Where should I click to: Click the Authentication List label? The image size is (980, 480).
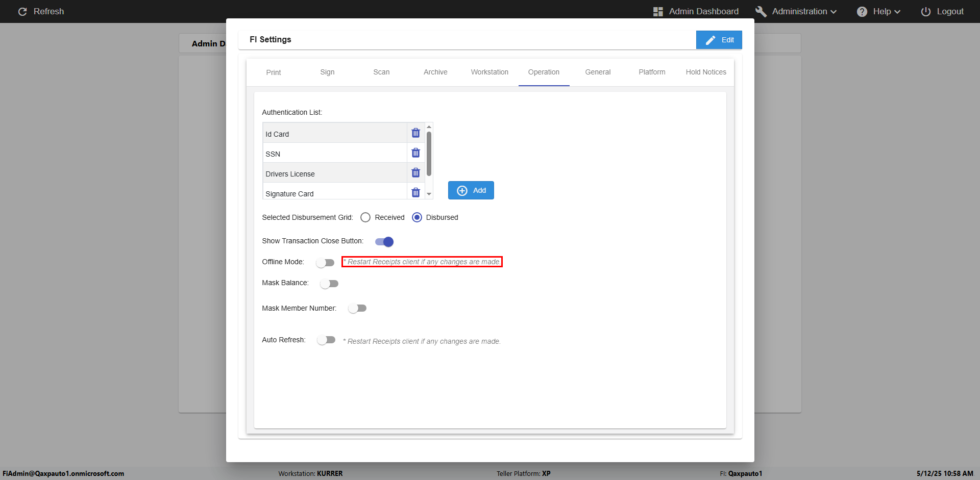[292, 112]
